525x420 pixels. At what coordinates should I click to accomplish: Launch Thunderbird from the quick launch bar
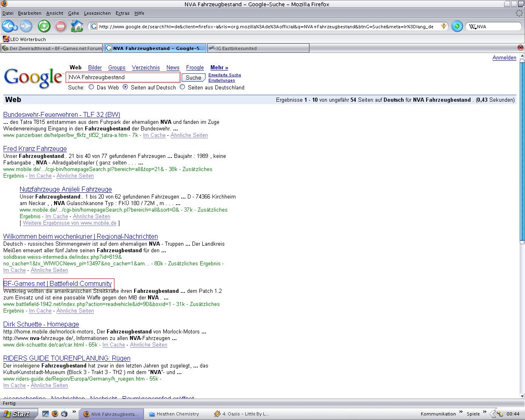tap(64, 414)
